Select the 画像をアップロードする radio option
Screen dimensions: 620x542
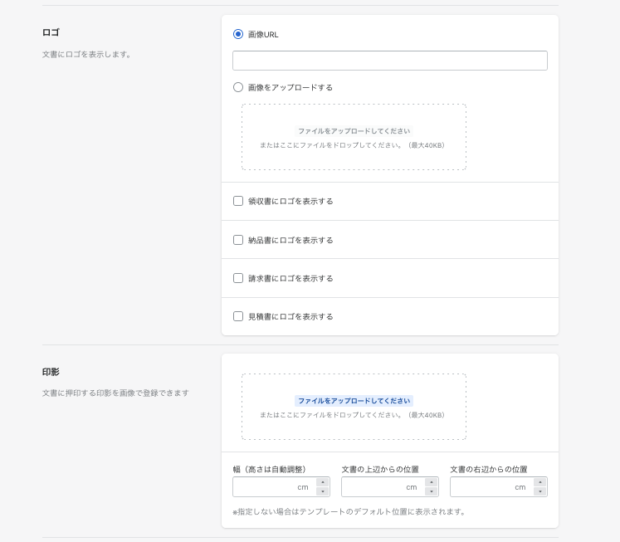238,87
